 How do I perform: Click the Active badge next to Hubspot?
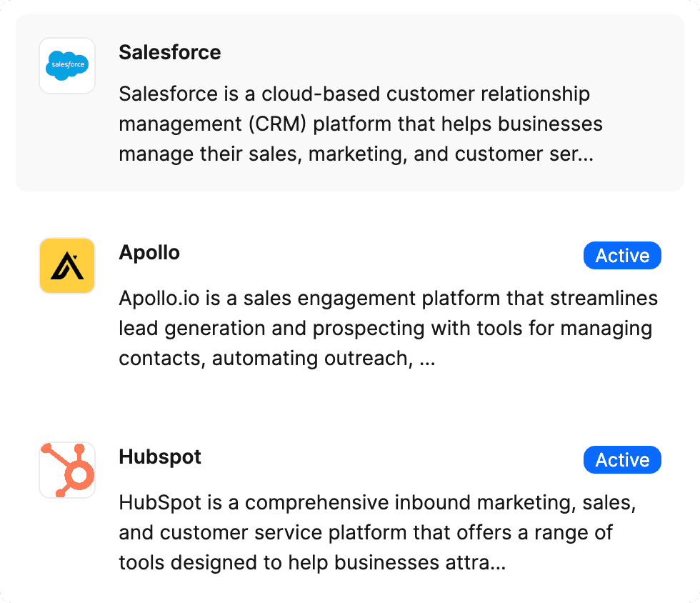622,459
